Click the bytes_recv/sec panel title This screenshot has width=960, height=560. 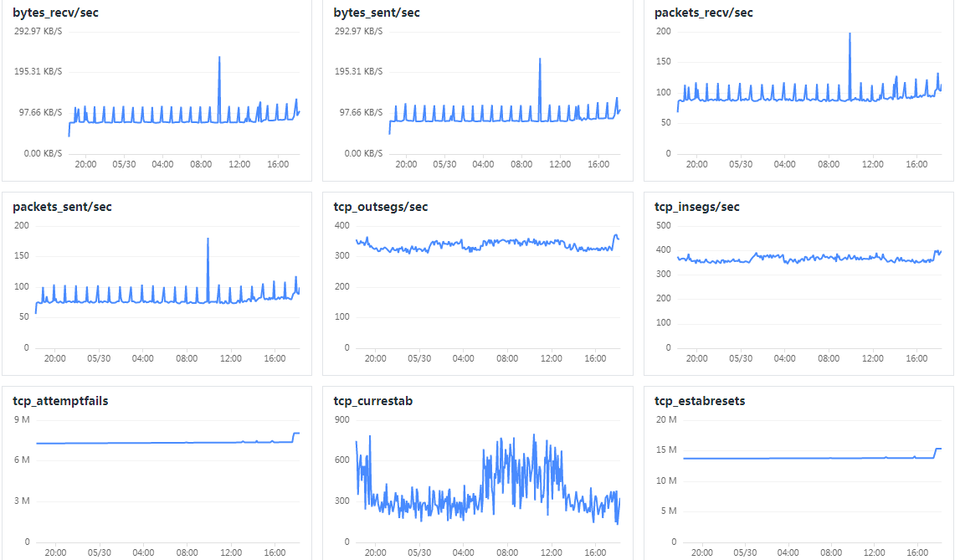[x=55, y=13]
